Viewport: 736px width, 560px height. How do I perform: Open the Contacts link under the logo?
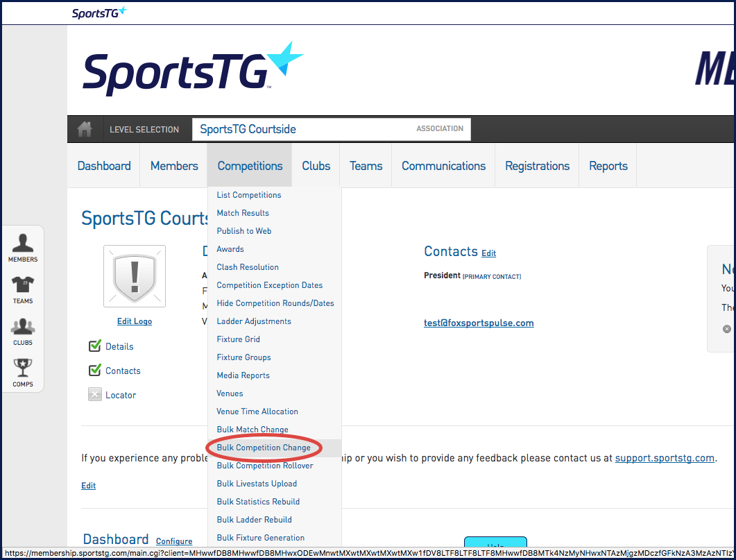[123, 371]
